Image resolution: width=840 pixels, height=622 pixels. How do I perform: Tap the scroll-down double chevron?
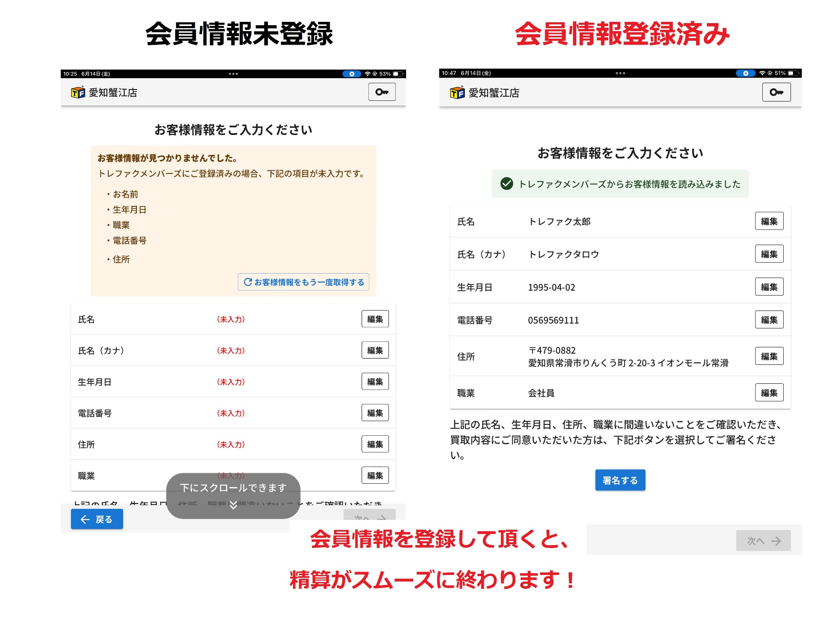coord(233,505)
